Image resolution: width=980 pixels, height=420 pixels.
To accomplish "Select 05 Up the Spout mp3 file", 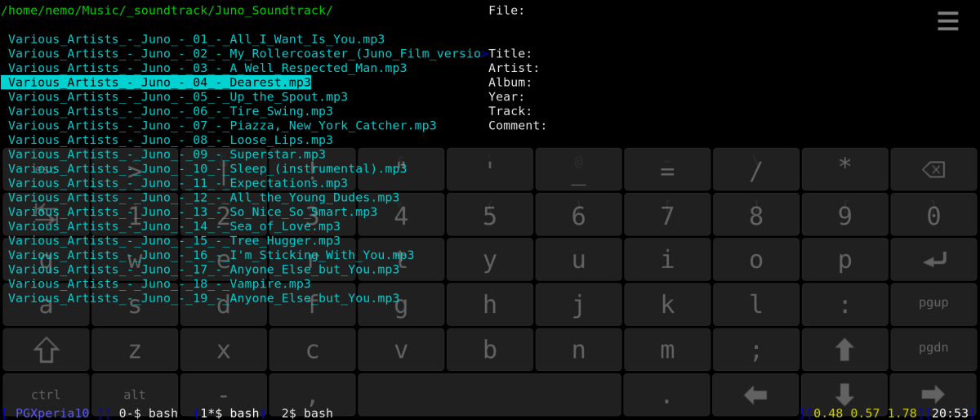I will coord(178,96).
